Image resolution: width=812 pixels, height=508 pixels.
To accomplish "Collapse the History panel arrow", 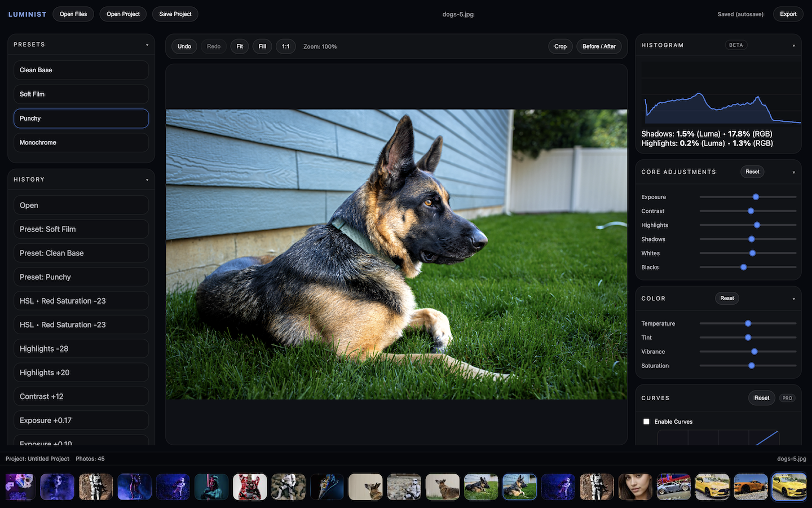I will [147, 180].
